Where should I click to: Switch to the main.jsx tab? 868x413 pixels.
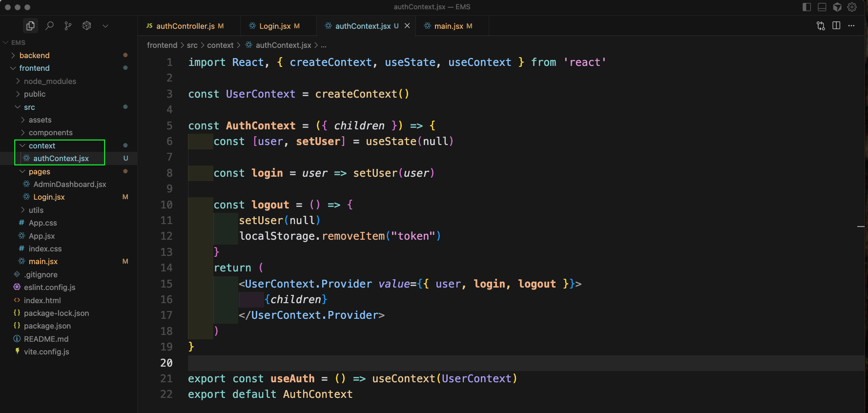click(x=452, y=26)
